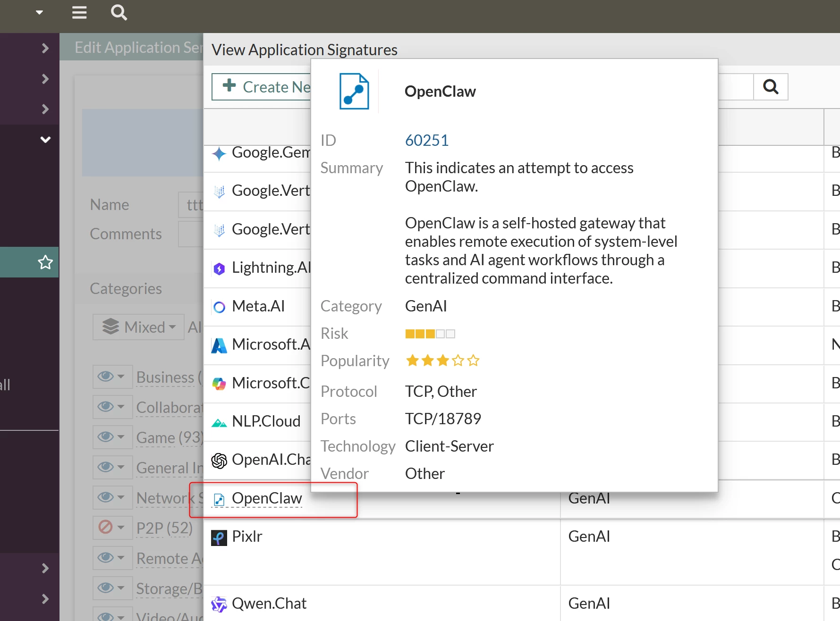Open the top bar caret dropdown
Viewport: 840px width, 621px height.
[x=40, y=12]
